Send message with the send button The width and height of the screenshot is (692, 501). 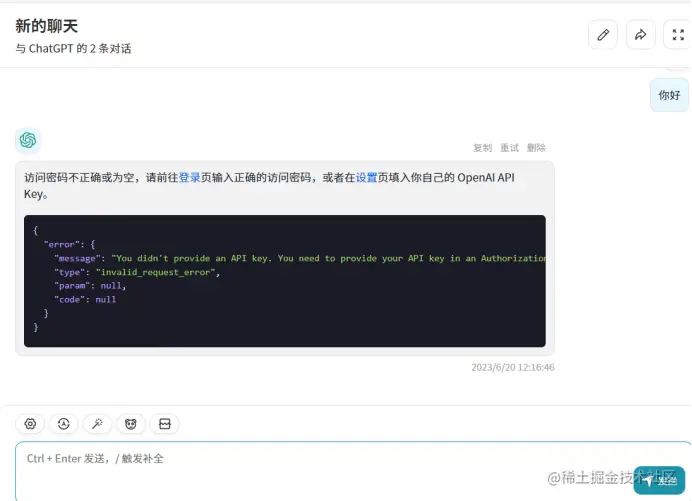[659, 480]
